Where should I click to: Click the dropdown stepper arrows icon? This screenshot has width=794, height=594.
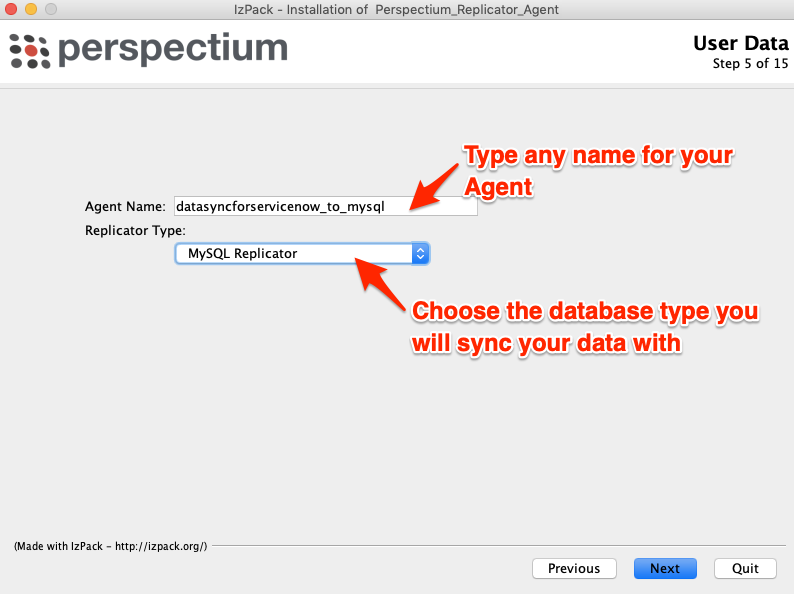(x=420, y=253)
